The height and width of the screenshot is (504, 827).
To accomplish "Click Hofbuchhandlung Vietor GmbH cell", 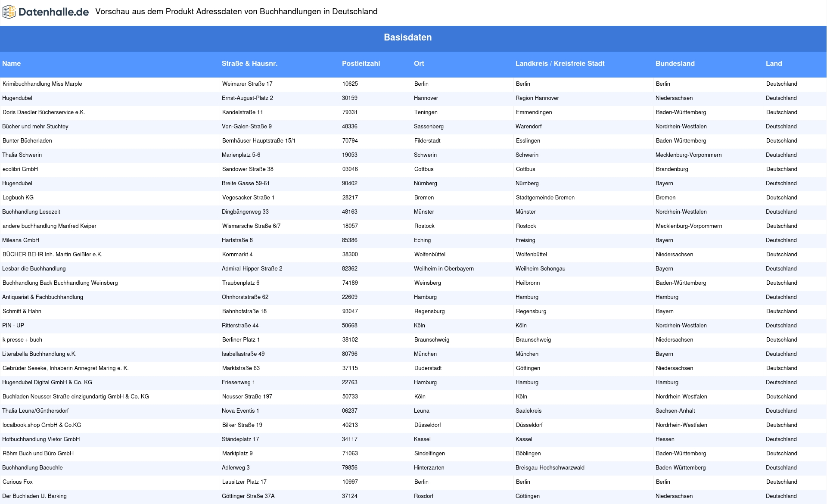I will (41, 439).
